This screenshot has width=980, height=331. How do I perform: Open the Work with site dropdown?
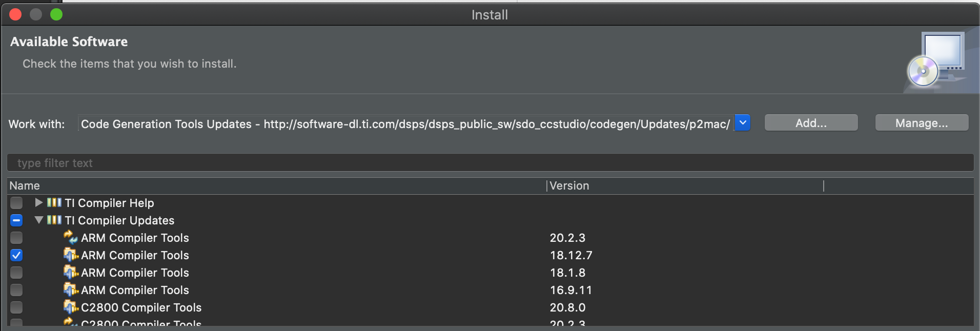[x=742, y=123]
